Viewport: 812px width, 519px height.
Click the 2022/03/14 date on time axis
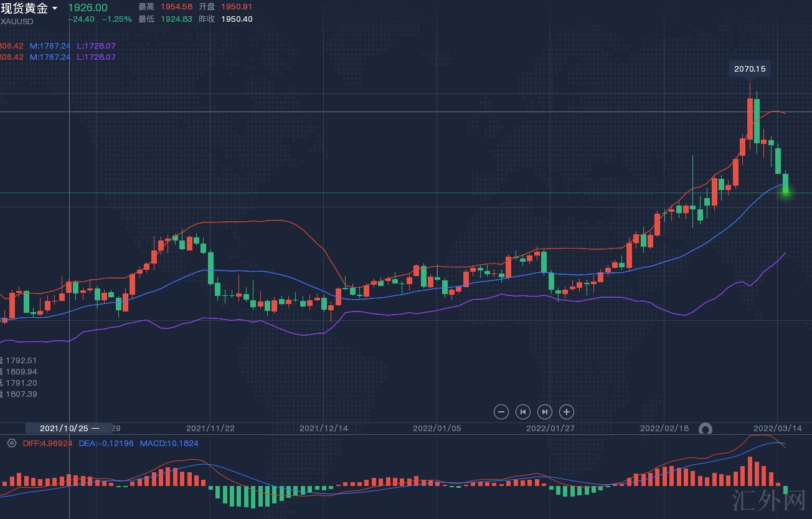[x=778, y=428]
